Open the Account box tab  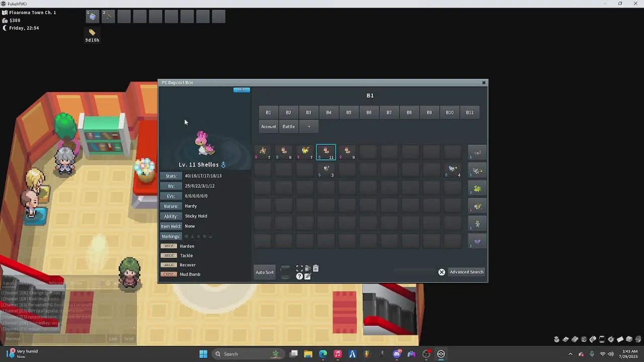(269, 127)
